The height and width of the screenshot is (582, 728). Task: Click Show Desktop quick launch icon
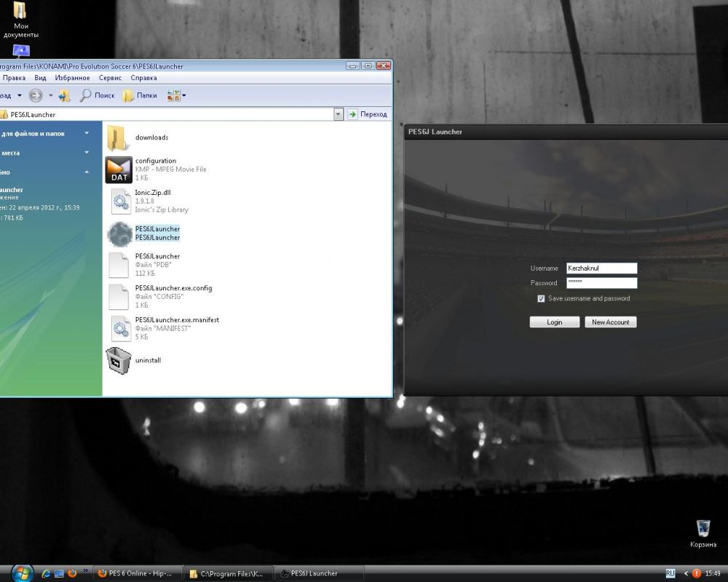[x=59, y=573]
